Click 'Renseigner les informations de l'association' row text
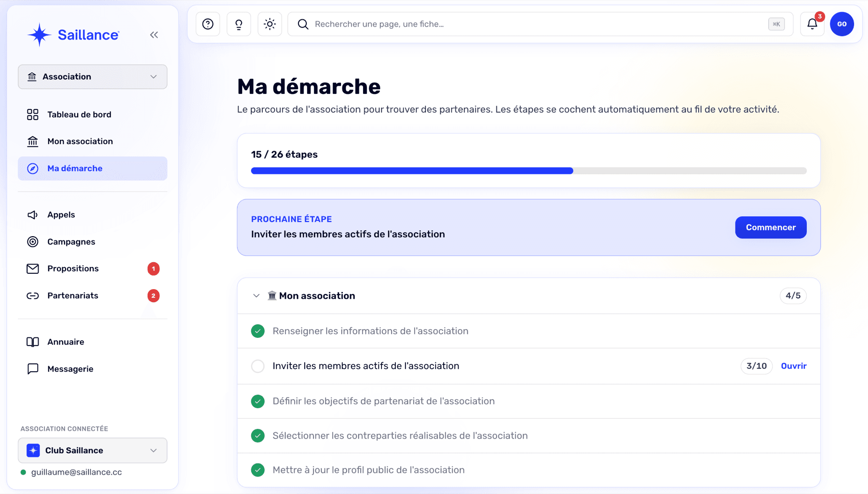The height and width of the screenshot is (494, 868). coord(370,331)
